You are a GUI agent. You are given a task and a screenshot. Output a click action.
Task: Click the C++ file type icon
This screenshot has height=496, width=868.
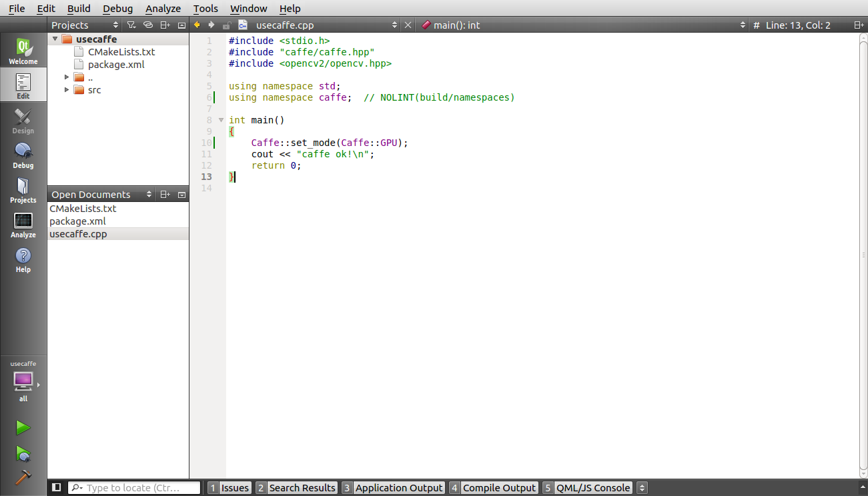pos(243,25)
